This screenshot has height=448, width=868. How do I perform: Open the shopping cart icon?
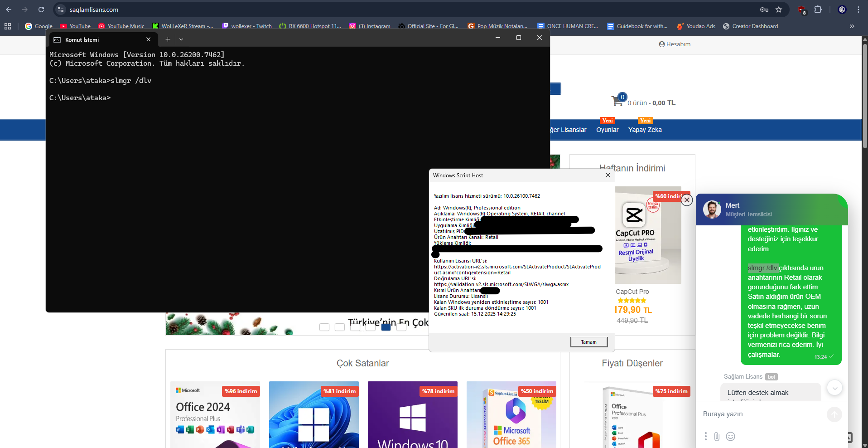tap(618, 100)
